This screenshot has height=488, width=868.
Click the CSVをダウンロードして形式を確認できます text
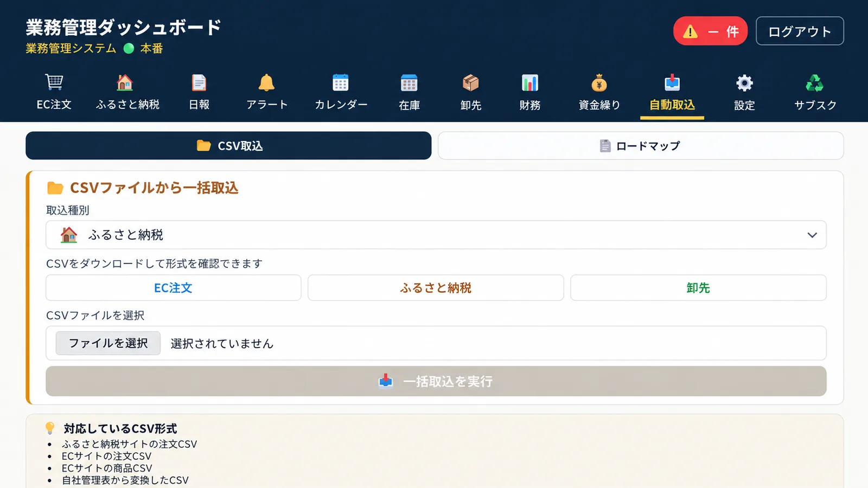(x=154, y=264)
